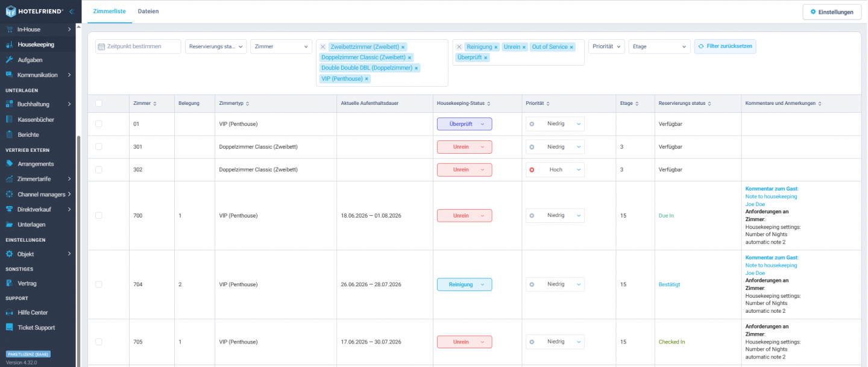Open housekeeping status dropdown for room 302
The height and width of the screenshot is (367, 868).
464,170
